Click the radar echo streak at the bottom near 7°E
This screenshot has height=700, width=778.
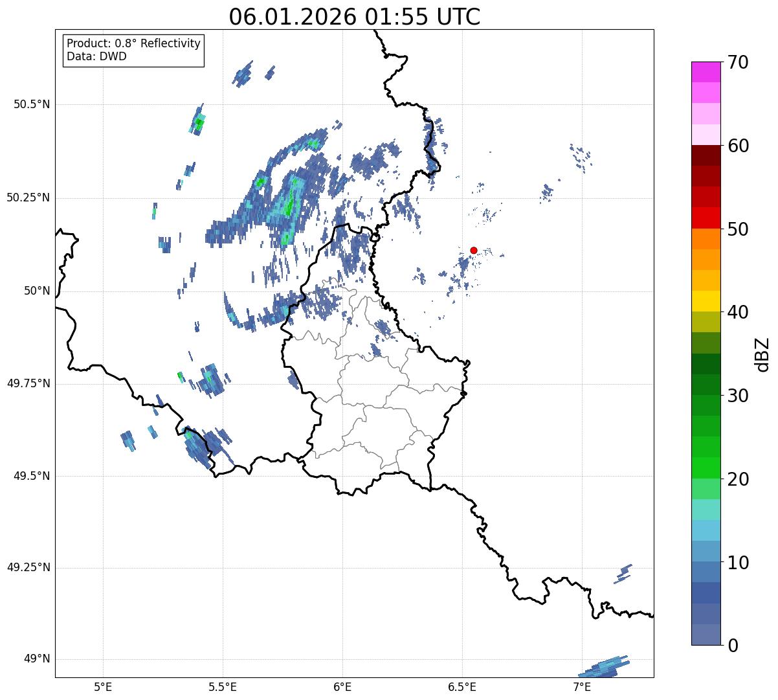pyautogui.click(x=605, y=667)
